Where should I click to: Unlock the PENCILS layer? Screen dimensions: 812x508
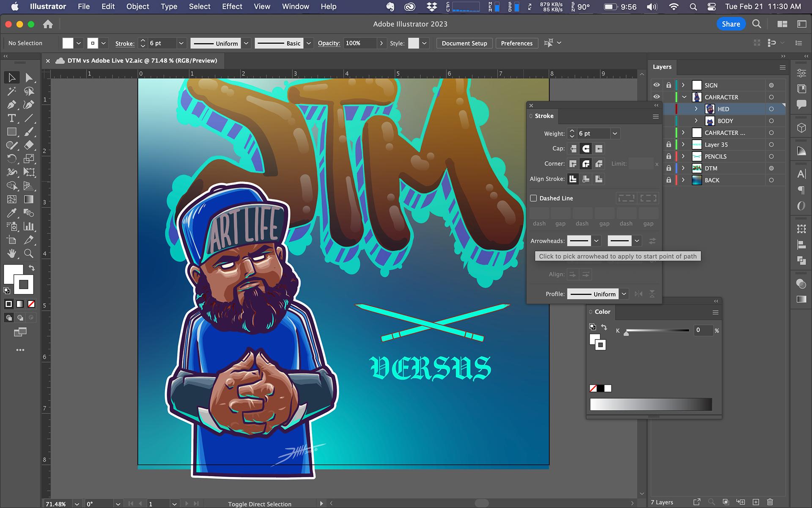(669, 156)
